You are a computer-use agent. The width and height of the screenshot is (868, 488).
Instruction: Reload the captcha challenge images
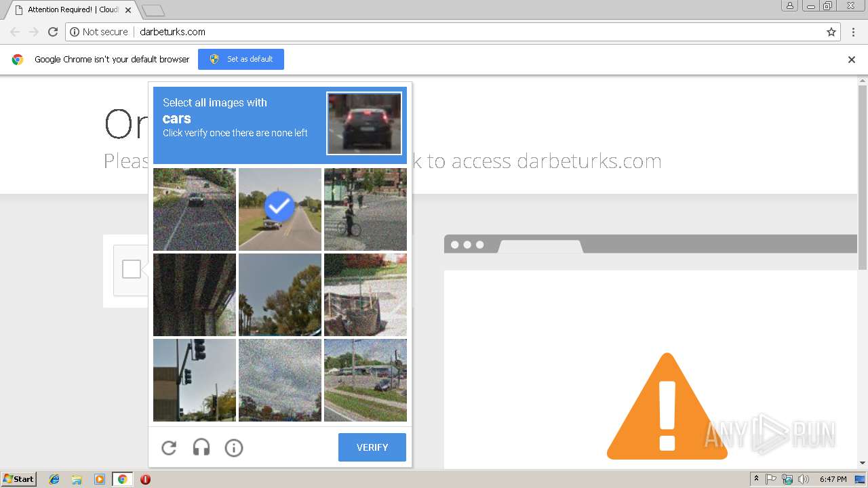click(169, 447)
